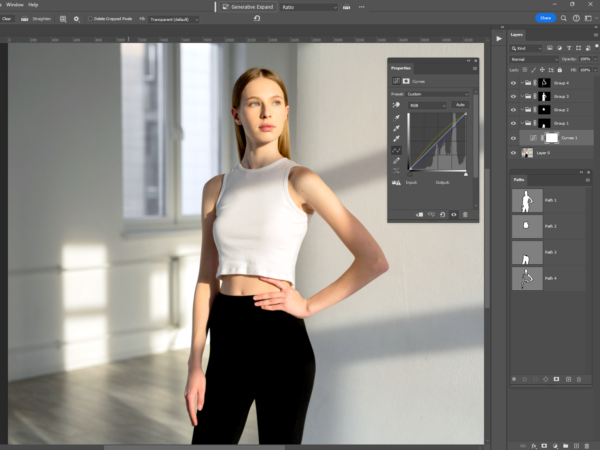Delete the Curves adjustment with trash icon
Screen dimensions: 600x450
[465, 214]
